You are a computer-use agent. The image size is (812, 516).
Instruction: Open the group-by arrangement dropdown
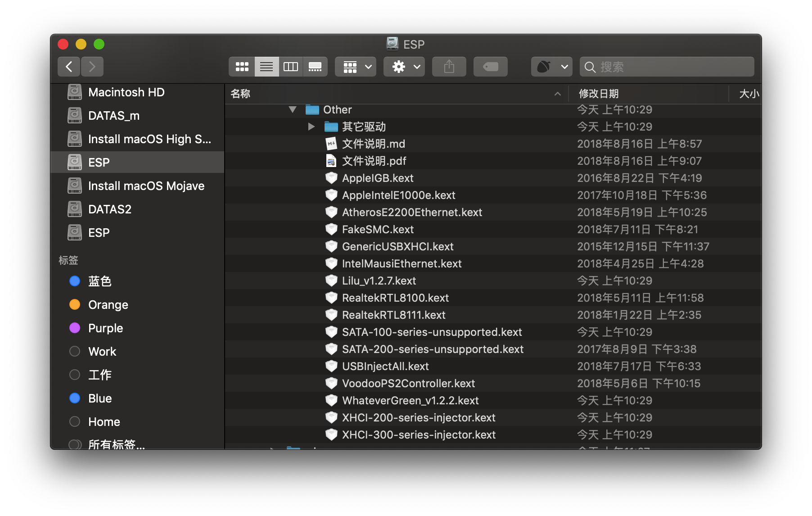point(356,67)
